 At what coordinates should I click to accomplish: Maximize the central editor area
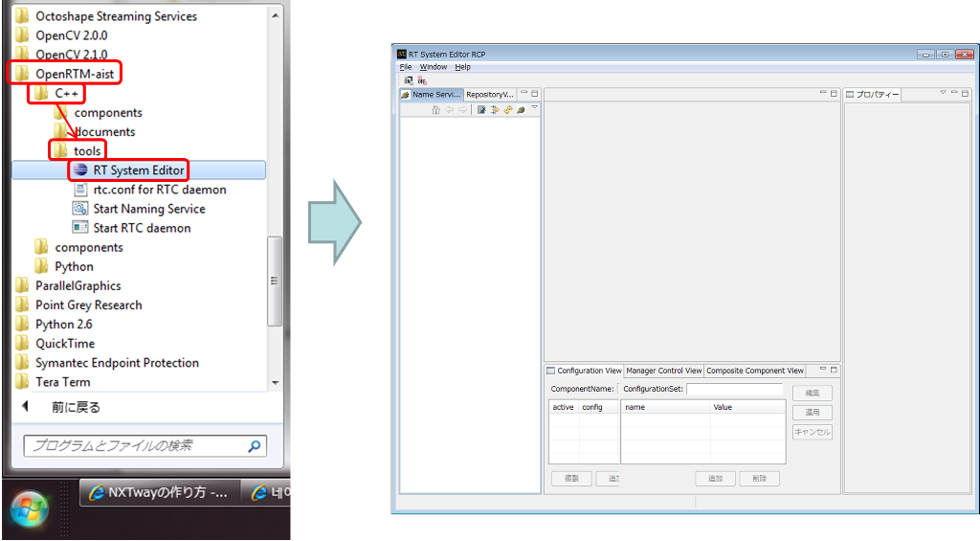tap(834, 93)
